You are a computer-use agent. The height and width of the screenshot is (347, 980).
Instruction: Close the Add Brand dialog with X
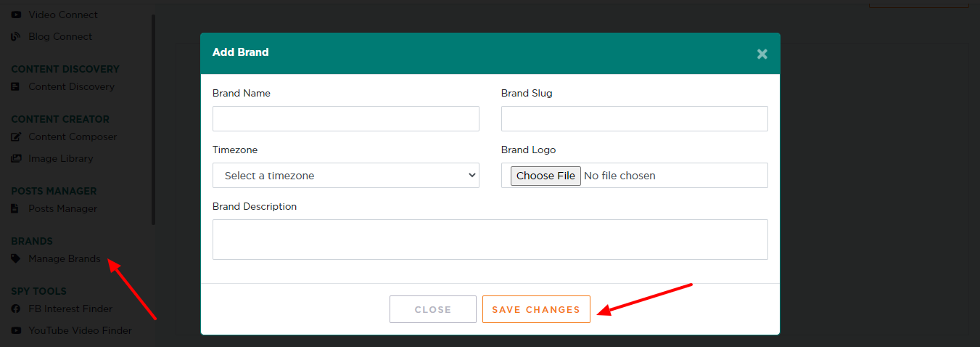click(762, 54)
